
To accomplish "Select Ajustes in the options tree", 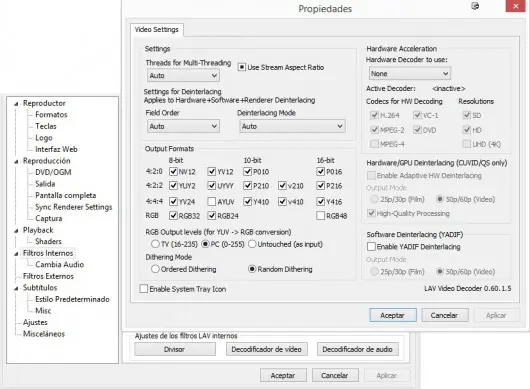I will point(35,322).
